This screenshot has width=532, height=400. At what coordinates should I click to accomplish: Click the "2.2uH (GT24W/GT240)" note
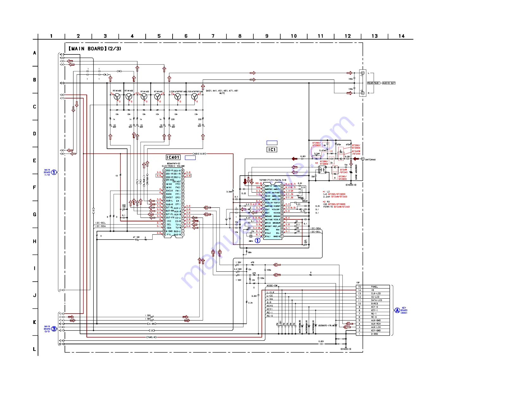(x=335, y=197)
